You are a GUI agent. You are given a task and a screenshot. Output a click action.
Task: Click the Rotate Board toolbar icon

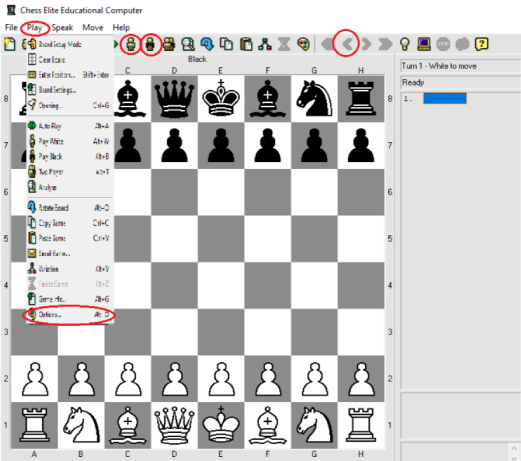[207, 44]
